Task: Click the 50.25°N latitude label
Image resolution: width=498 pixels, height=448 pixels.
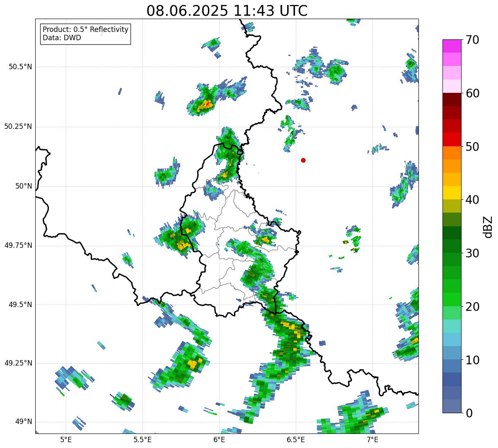Action: (x=18, y=126)
